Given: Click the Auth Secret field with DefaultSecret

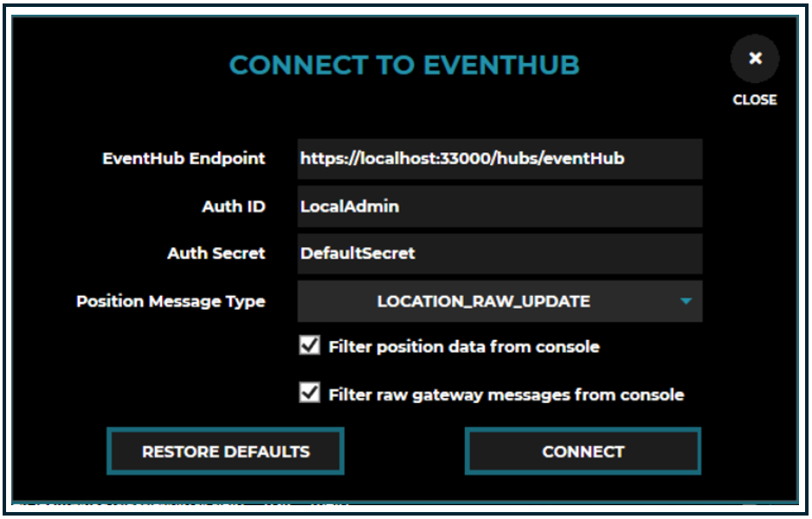Looking at the screenshot, I should (x=499, y=253).
